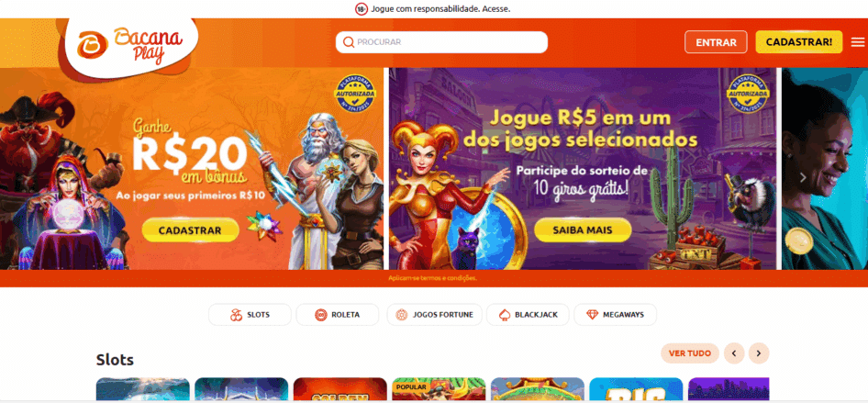Select the Roleta category chip
The width and height of the screenshot is (868, 403).
(x=338, y=315)
